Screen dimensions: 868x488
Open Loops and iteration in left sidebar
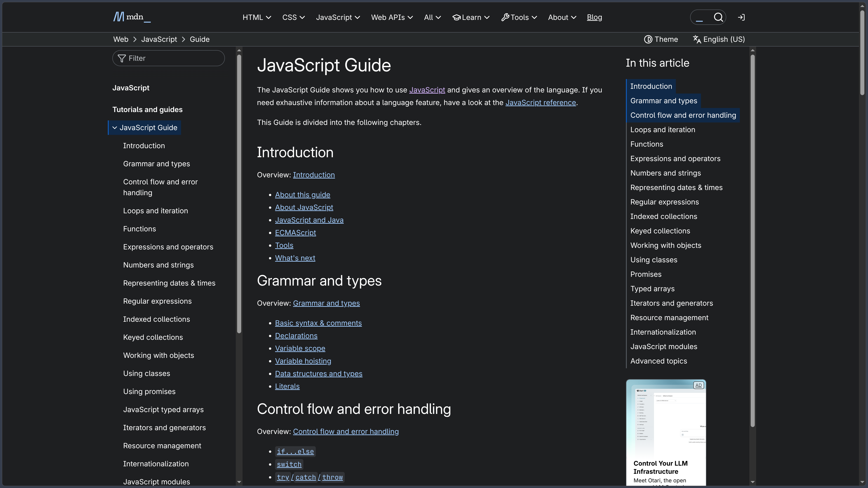point(155,211)
